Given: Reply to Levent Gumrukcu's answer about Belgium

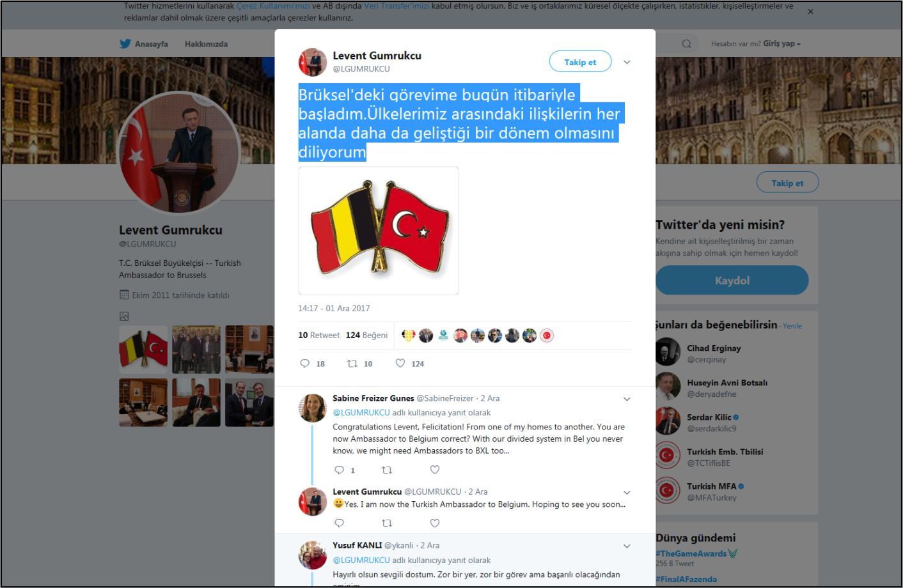Looking at the screenshot, I should click(x=340, y=523).
